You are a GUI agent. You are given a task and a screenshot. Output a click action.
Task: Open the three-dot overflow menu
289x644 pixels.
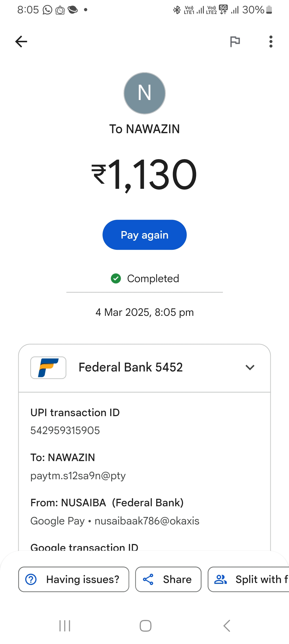click(271, 41)
